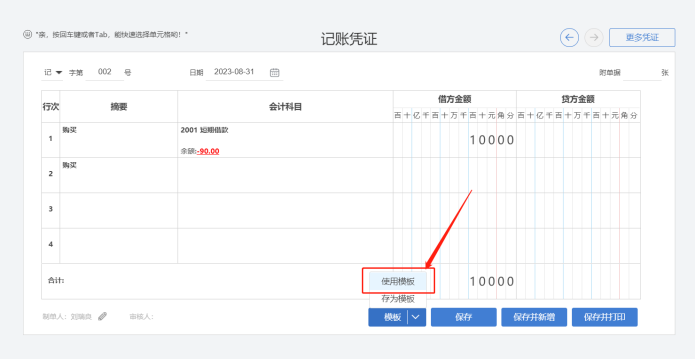Click the 合计 label
This screenshot has width=696, height=360.
click(56, 281)
